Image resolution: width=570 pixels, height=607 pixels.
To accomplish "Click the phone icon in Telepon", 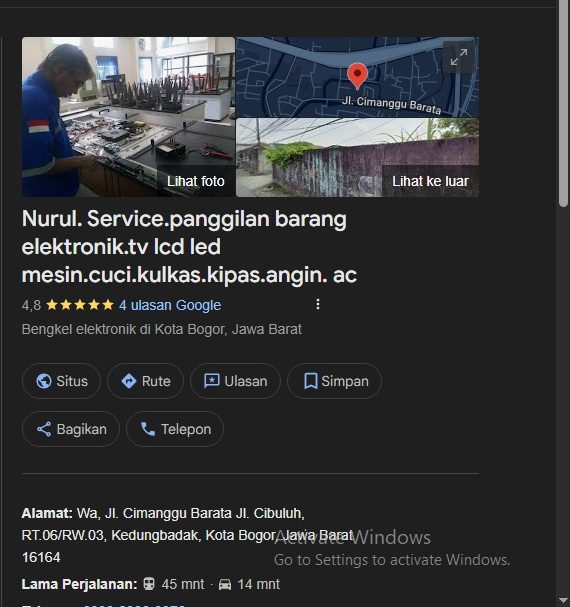I will point(148,429).
